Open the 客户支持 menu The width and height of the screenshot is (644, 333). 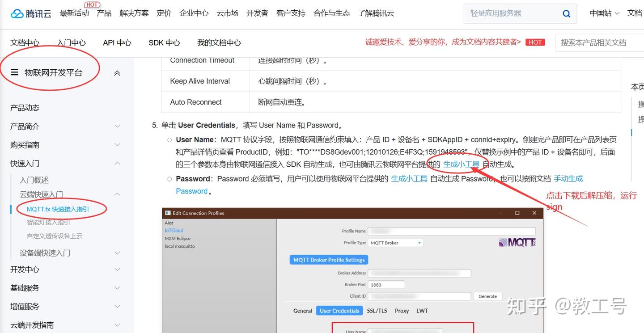click(291, 13)
